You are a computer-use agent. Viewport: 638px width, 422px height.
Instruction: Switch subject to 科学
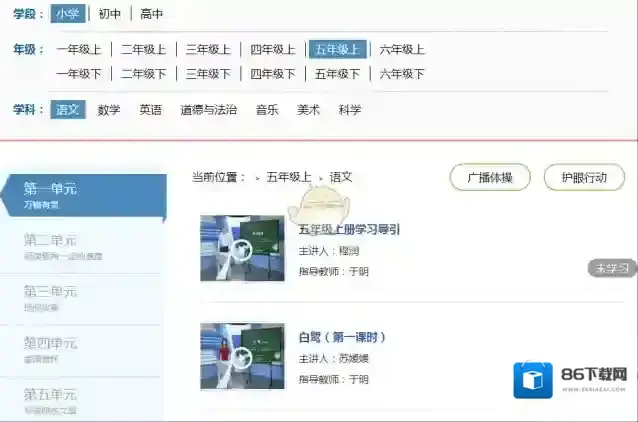coord(350,110)
